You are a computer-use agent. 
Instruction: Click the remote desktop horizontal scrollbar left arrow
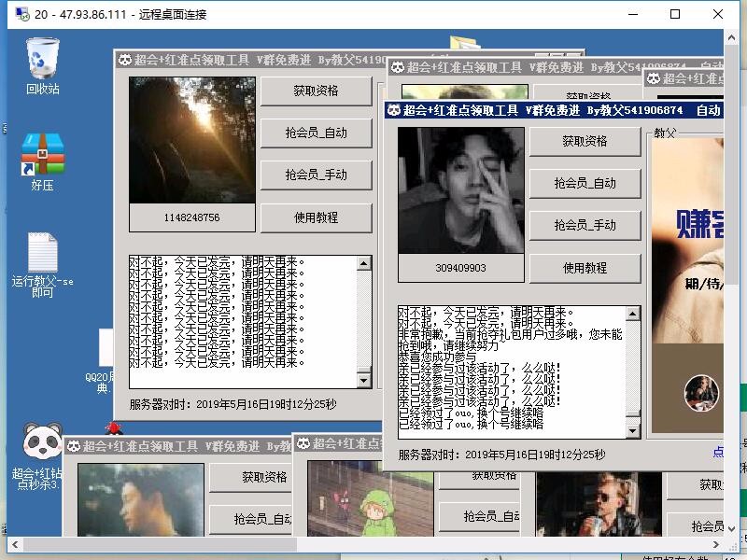coord(15,544)
